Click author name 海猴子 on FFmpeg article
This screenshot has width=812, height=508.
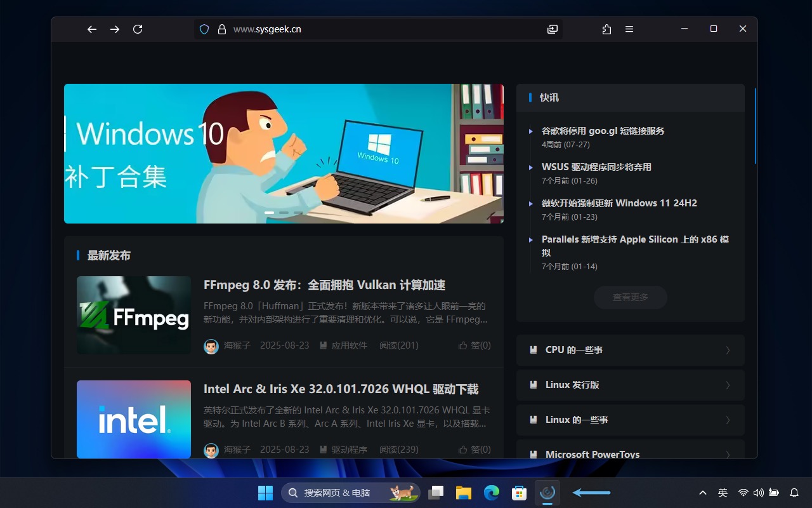[237, 345]
